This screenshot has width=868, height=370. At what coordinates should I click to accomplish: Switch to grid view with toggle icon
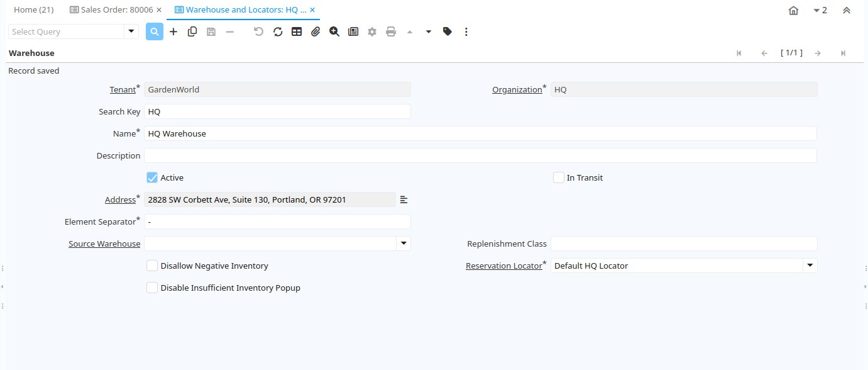[x=297, y=31]
